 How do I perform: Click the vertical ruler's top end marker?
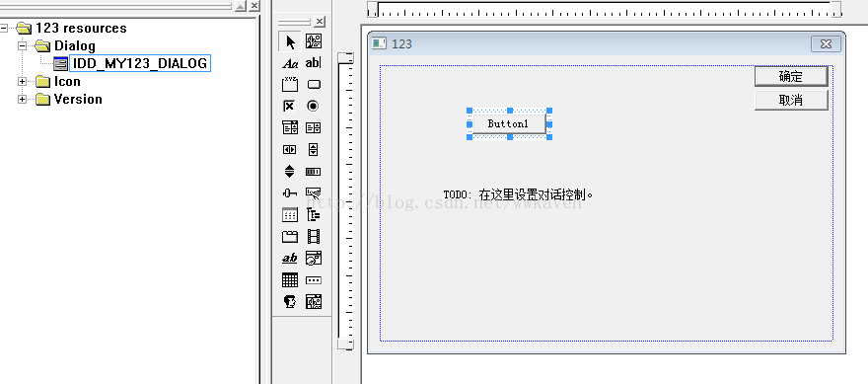[346, 58]
